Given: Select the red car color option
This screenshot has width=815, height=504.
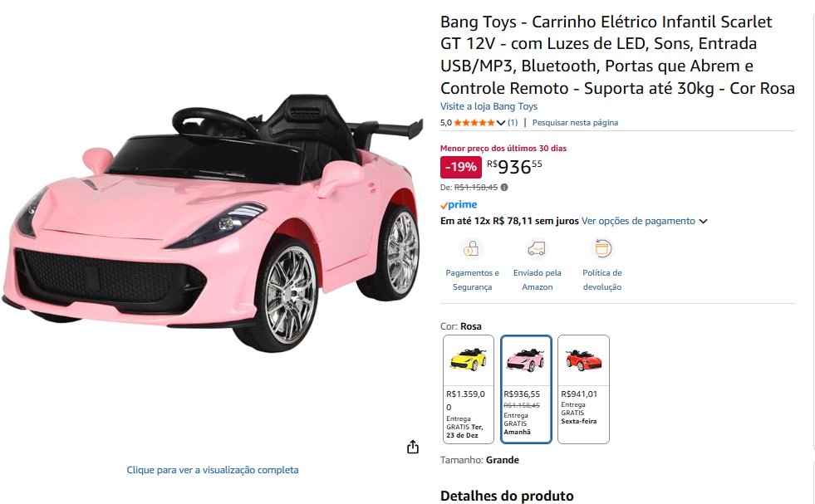Looking at the screenshot, I should click(x=583, y=389).
